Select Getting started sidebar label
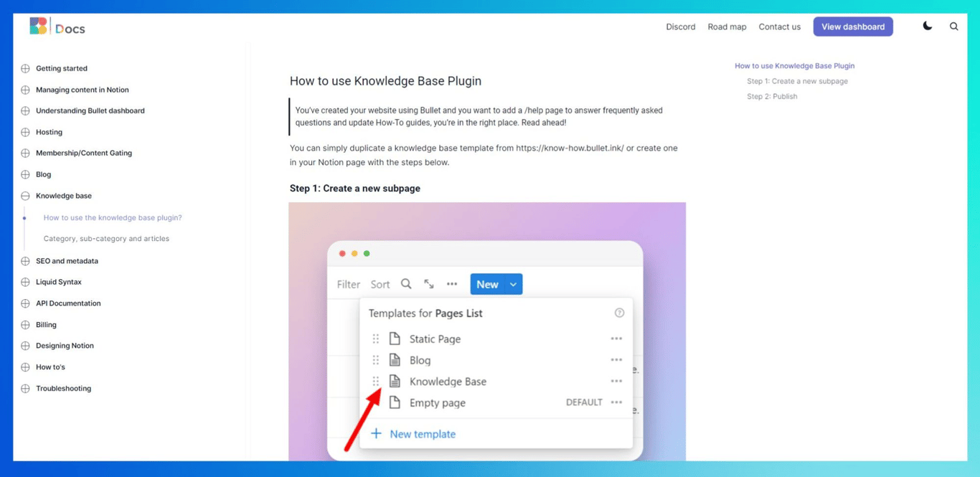Viewport: 980px width, 477px height. (x=62, y=69)
